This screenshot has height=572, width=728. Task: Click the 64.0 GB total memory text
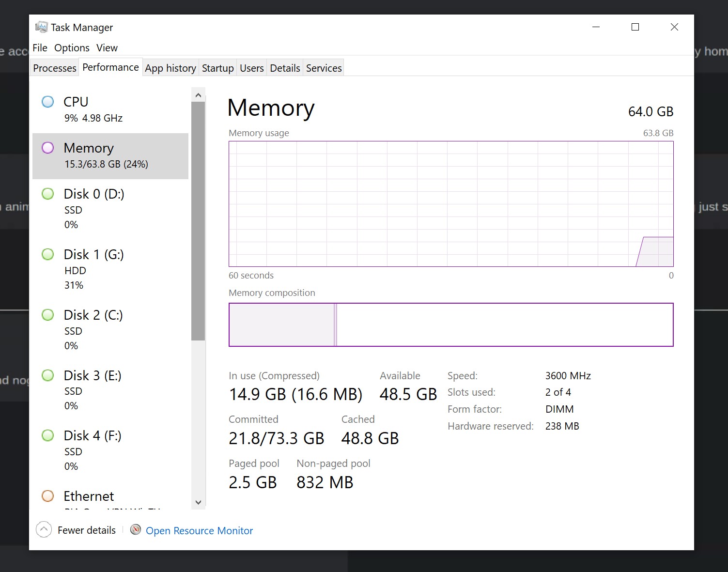coord(651,112)
